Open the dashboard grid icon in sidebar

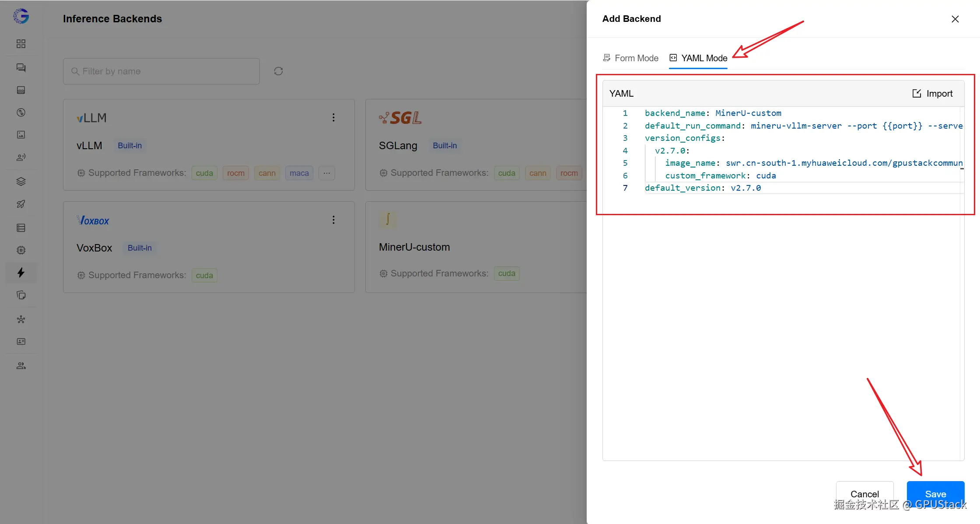(21, 44)
